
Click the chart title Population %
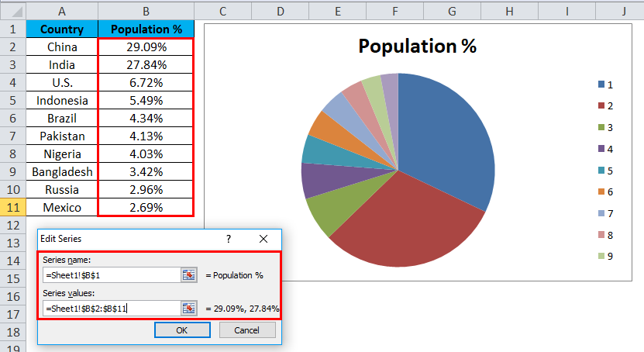click(417, 46)
